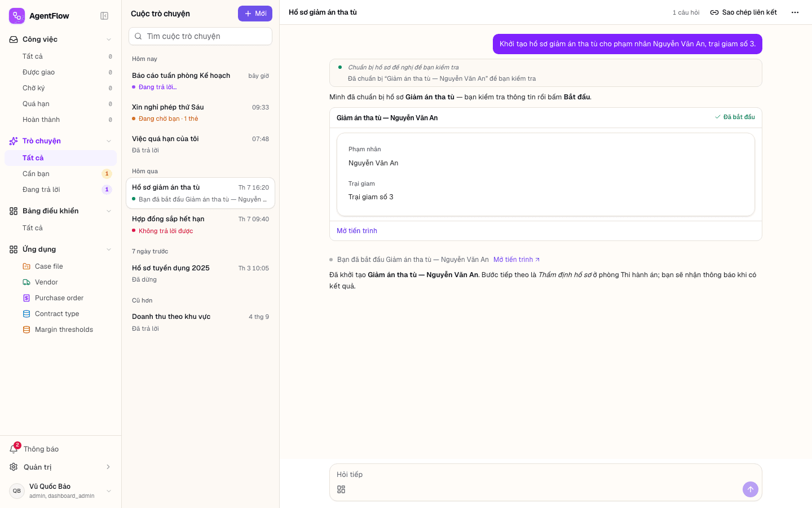The image size is (812, 508).
Task: Open the apps grid icon in composer
Action: [341, 489]
